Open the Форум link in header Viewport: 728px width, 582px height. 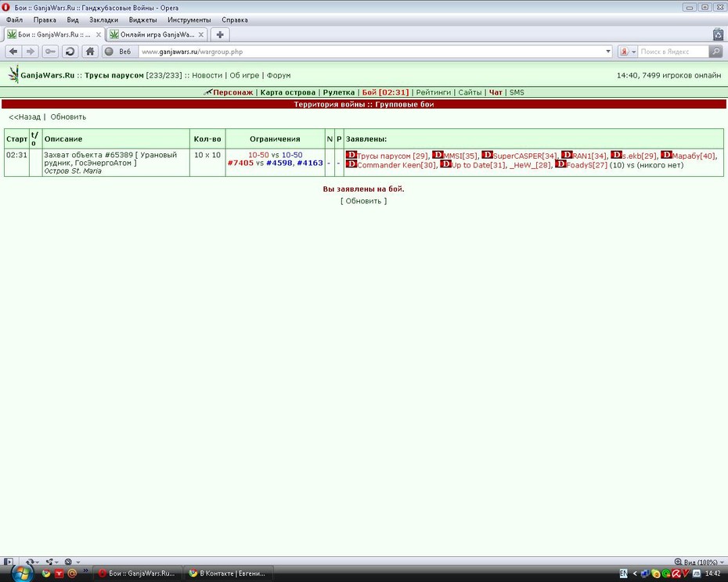279,75
